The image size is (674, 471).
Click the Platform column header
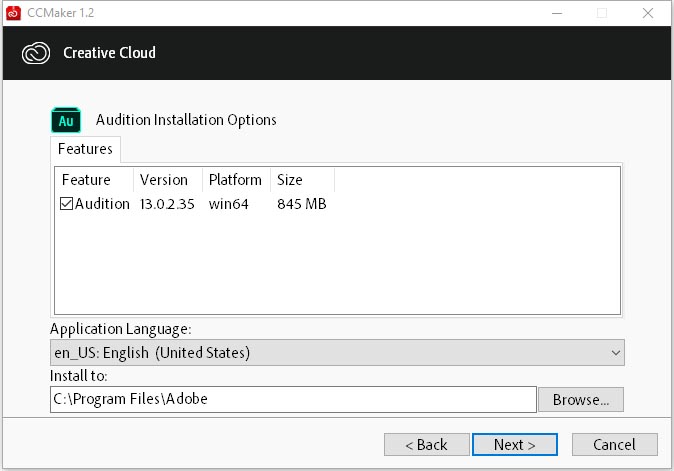coord(236,180)
